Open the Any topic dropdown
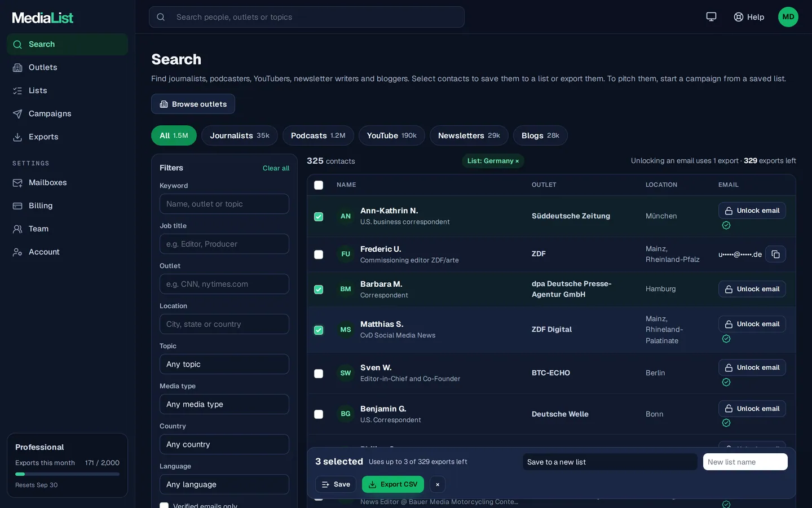 (x=224, y=364)
